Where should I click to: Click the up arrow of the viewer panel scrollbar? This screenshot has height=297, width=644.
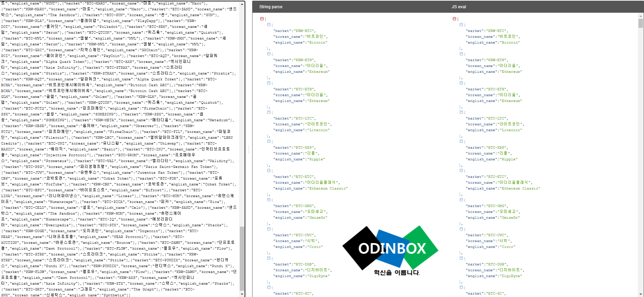tap(641, 16)
